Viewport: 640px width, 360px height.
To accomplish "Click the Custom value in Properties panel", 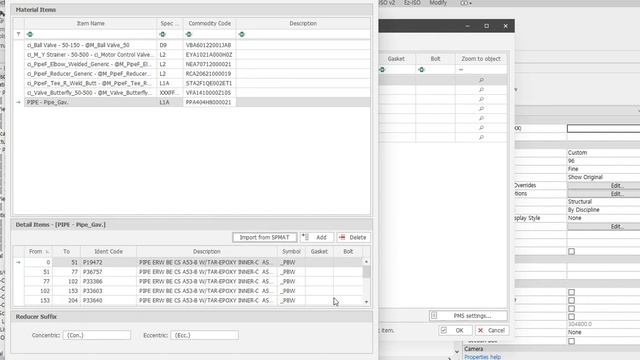I will (577, 153).
